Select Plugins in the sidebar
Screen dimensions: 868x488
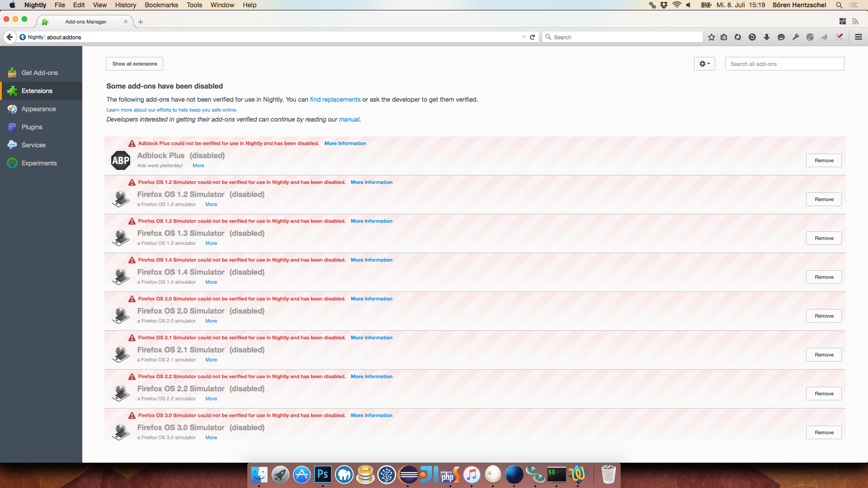click(x=32, y=127)
